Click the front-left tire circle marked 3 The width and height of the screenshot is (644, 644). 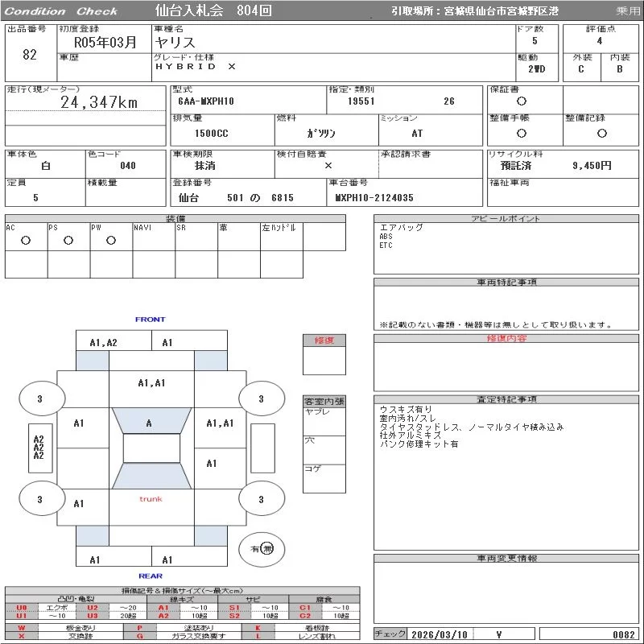tap(39, 398)
